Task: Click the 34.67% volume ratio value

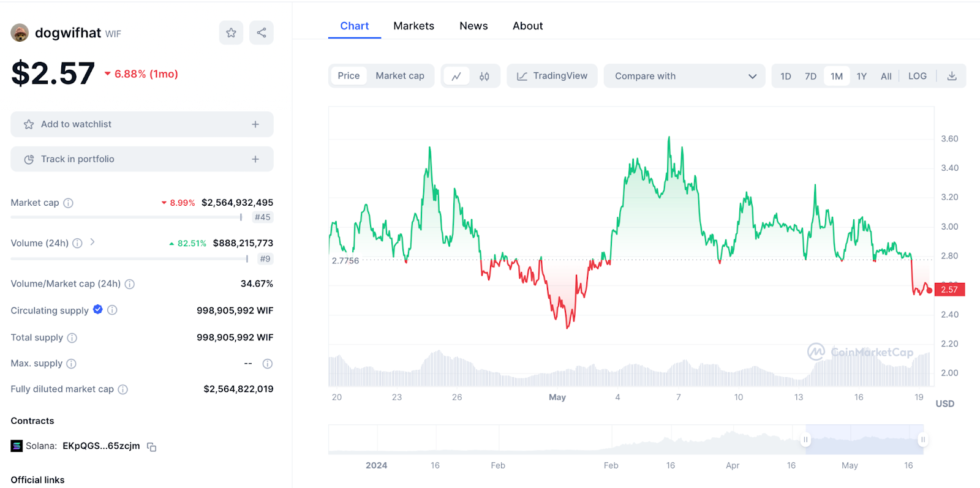Action: [257, 283]
